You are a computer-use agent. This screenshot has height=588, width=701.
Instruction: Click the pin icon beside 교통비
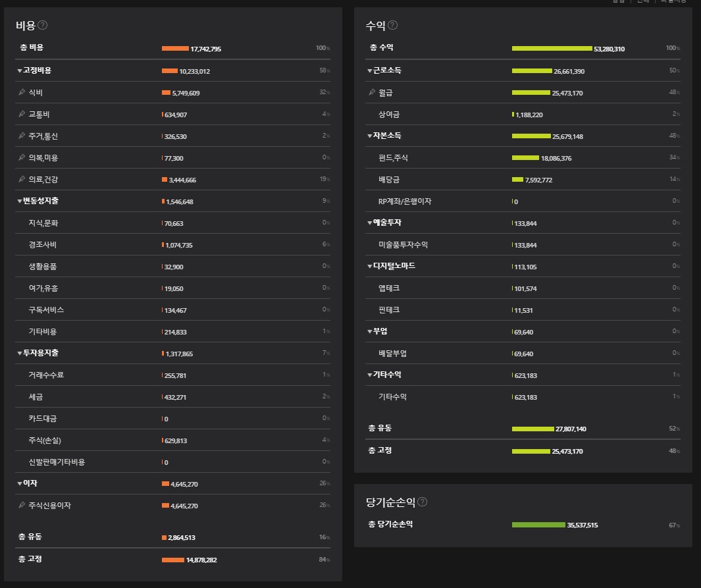tap(22, 114)
